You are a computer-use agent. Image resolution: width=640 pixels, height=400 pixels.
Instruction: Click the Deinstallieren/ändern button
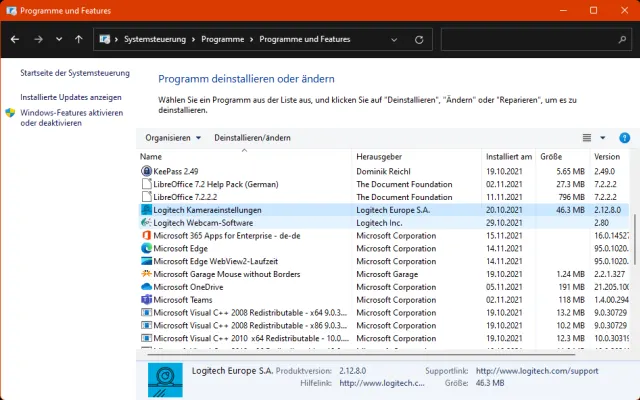(x=252, y=138)
